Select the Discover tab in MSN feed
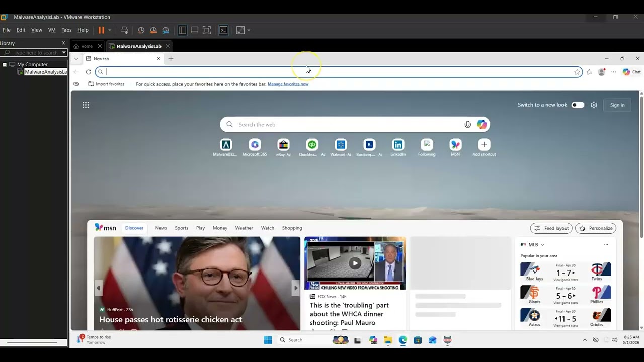 tap(134, 228)
